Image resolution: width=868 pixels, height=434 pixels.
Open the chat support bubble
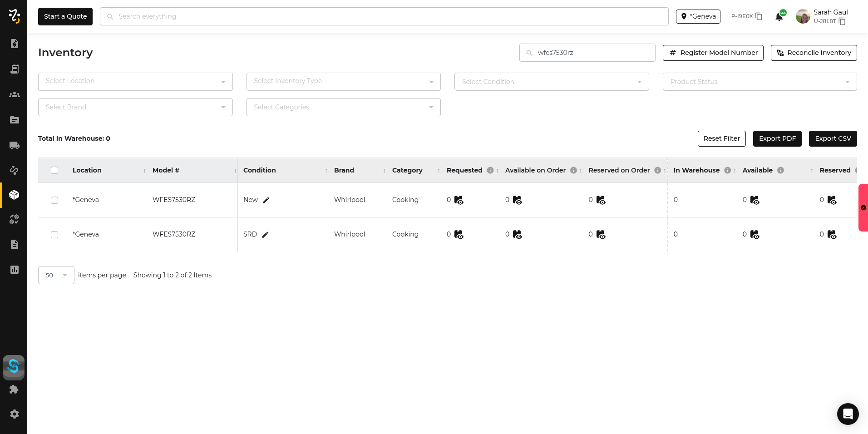pyautogui.click(x=848, y=414)
